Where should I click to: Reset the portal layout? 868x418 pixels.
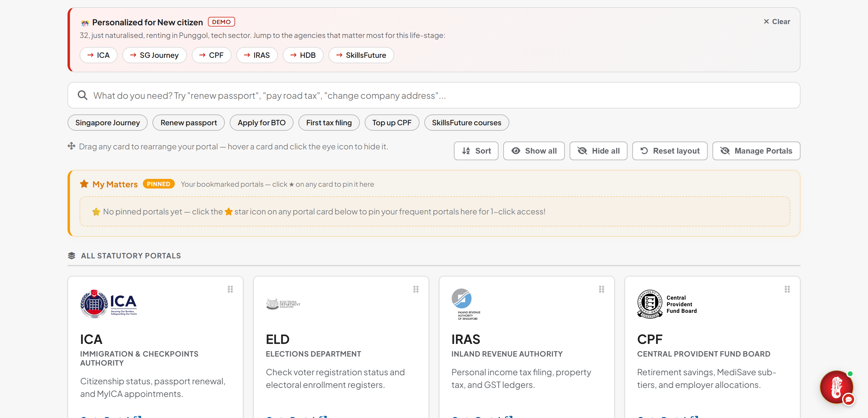[x=669, y=151]
